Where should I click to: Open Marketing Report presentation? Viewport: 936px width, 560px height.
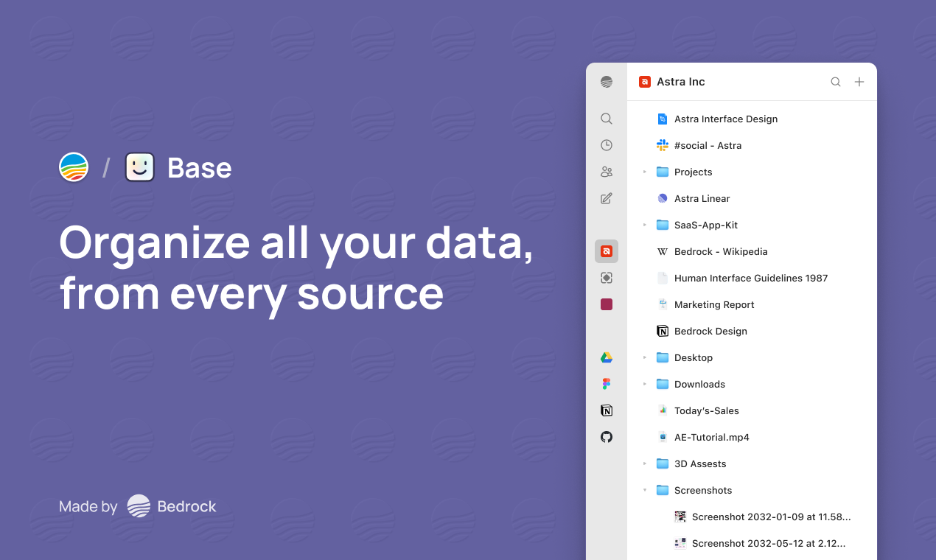pyautogui.click(x=752, y=304)
